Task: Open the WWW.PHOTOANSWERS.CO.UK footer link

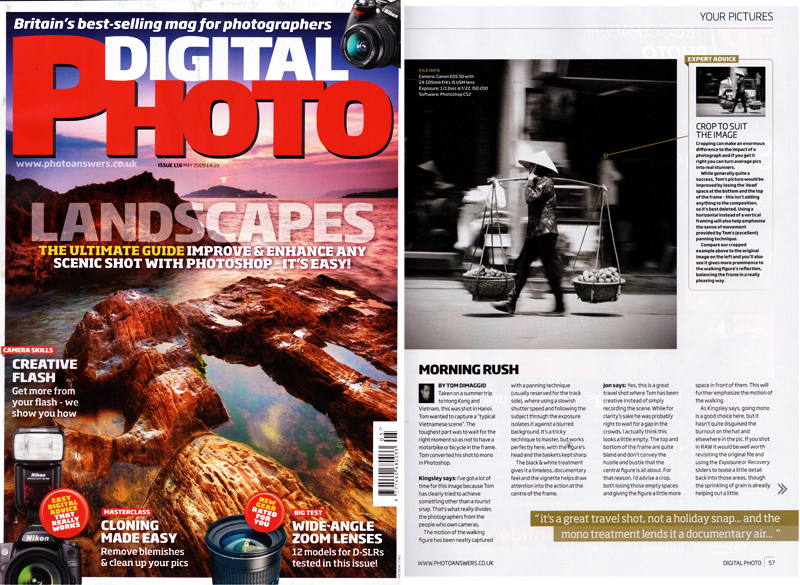Action: click(x=455, y=563)
